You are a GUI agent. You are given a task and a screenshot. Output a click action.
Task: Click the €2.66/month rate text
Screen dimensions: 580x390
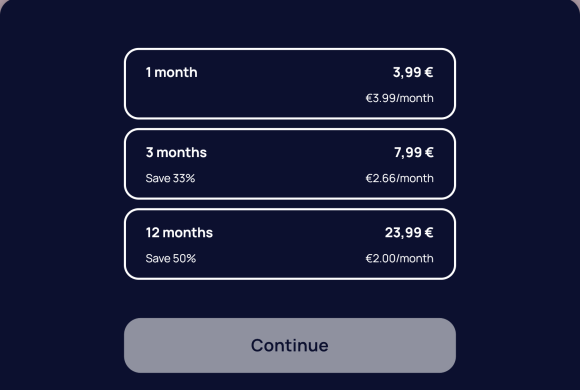[x=399, y=178]
